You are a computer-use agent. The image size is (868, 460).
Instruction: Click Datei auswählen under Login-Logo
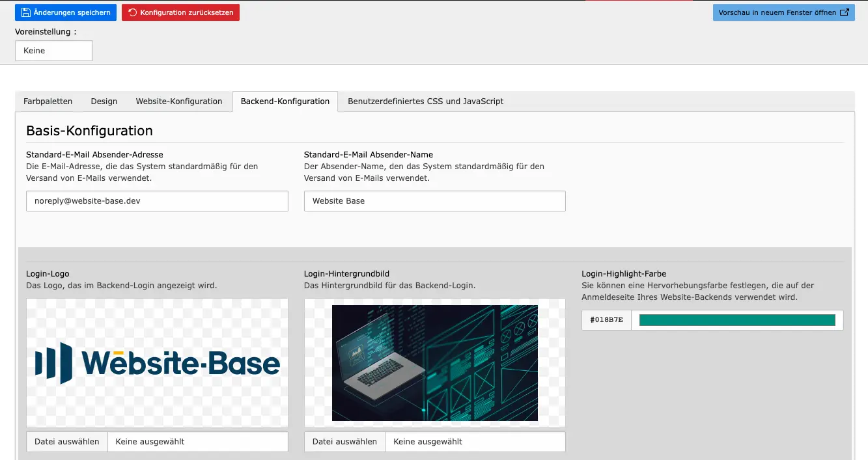(x=66, y=441)
